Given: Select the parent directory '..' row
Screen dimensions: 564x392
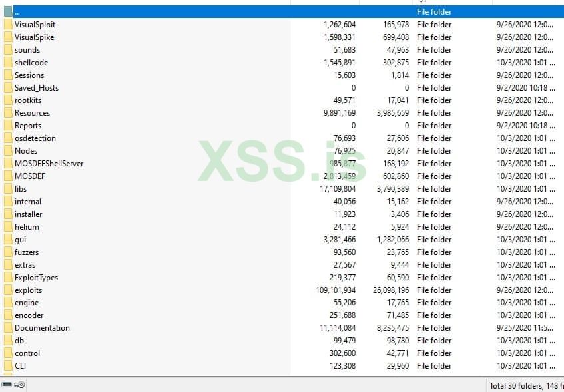Looking at the screenshot, I should tap(282, 12).
